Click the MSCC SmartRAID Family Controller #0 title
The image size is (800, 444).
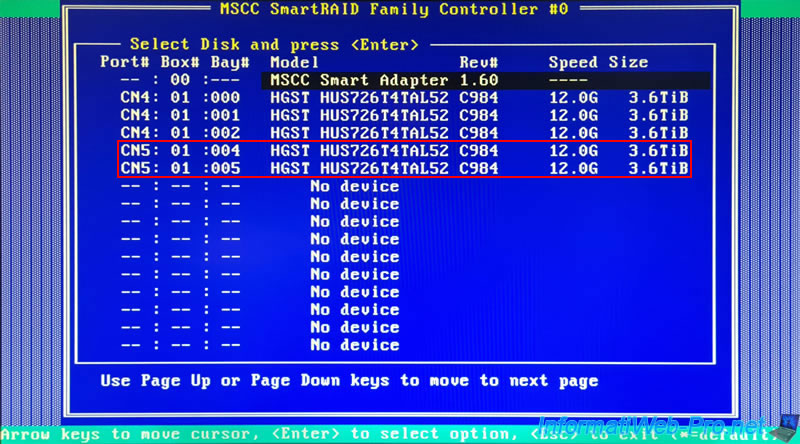point(399,9)
